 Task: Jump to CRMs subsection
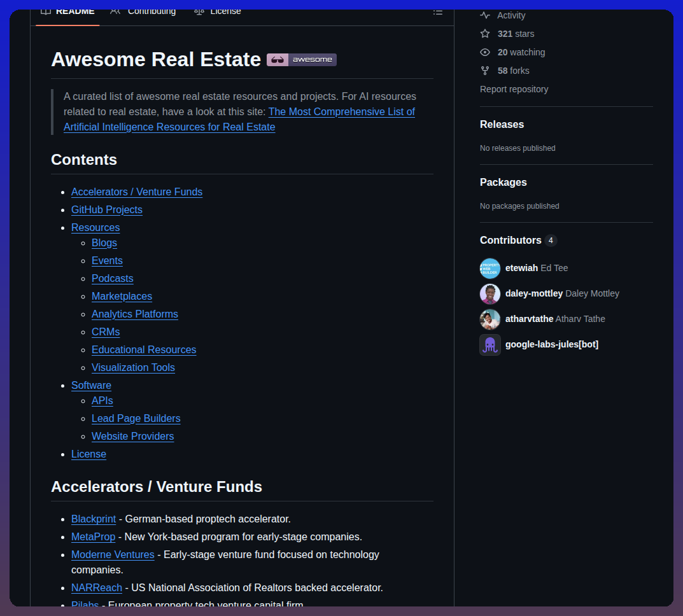(x=106, y=332)
